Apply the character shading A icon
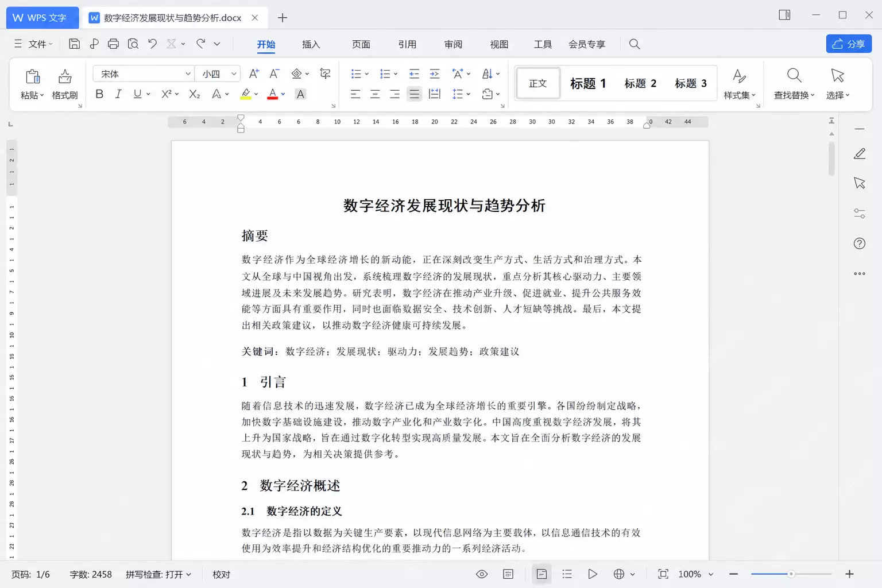Viewport: 882px width, 588px height. [300, 94]
